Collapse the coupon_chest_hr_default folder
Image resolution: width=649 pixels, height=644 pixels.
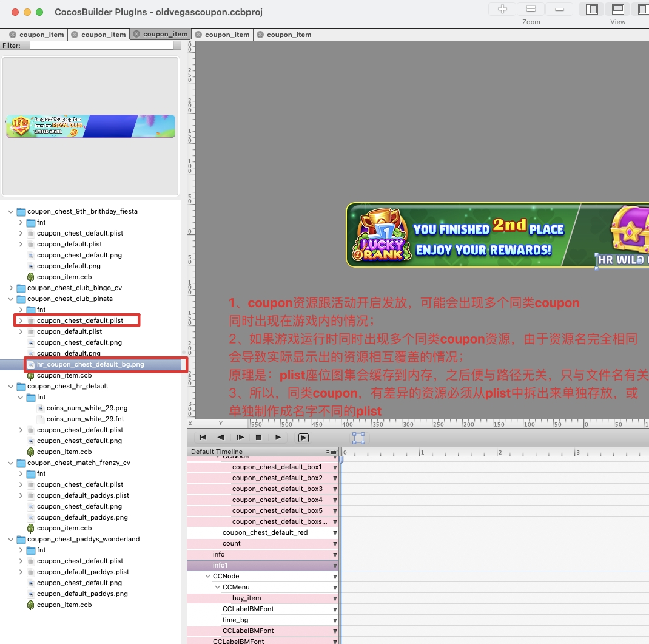tap(11, 386)
